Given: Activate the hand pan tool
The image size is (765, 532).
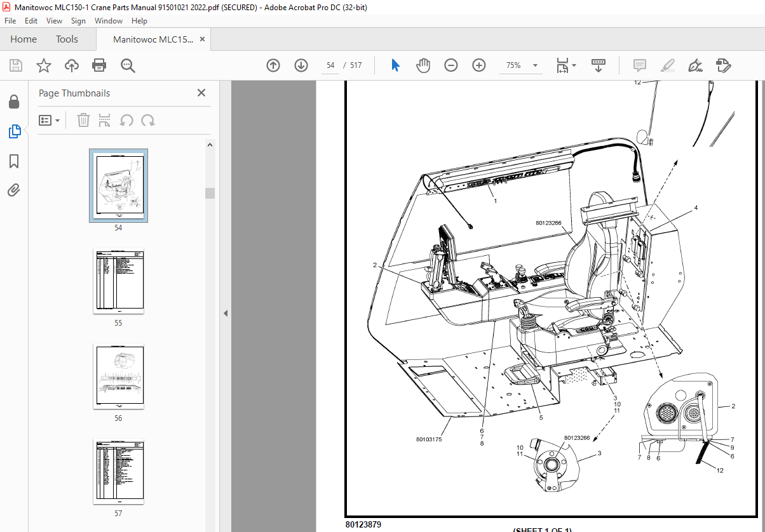Looking at the screenshot, I should [423, 65].
